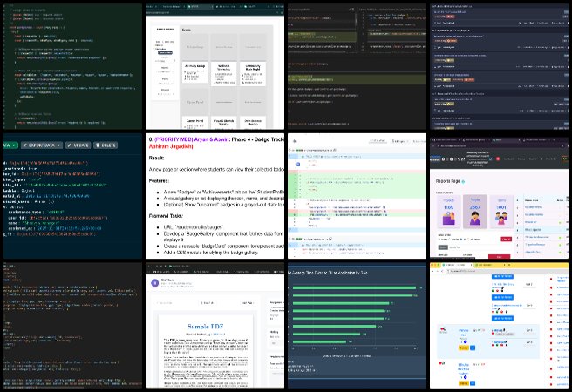Go to the next page in the PDF viewer
Image resolution: width=572 pixels, height=392 pixels.
click(247, 303)
